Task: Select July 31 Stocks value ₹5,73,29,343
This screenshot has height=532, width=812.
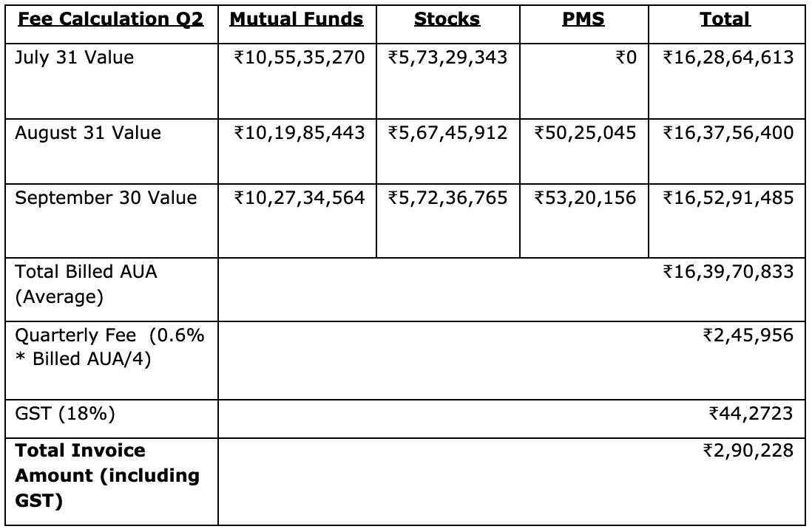Action: coord(447,58)
